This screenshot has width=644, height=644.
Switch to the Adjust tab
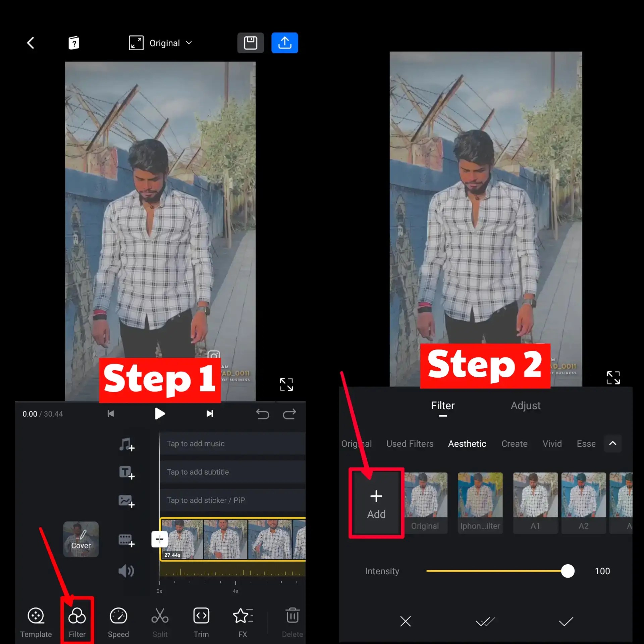point(525,406)
